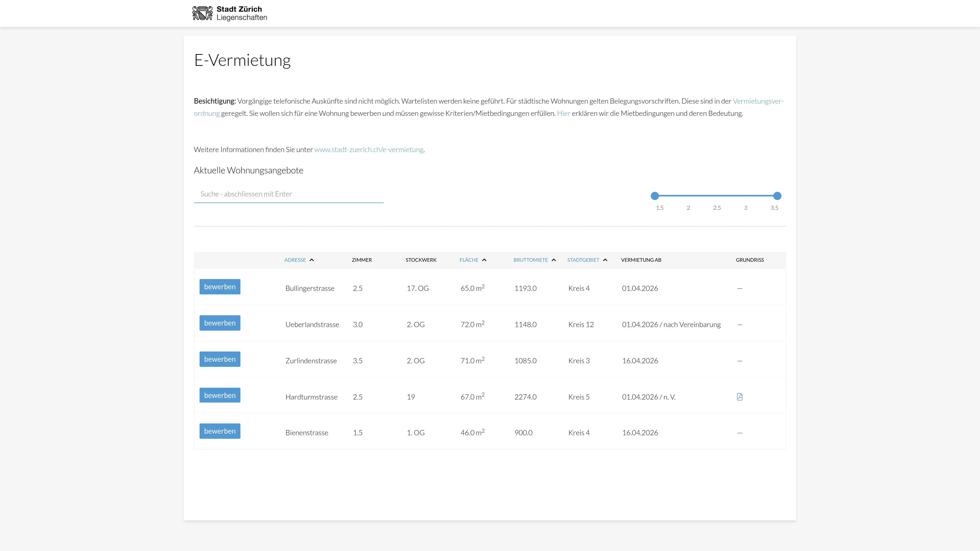This screenshot has height=551, width=980.
Task: Grab the left room-slider handle at 1.5
Action: (655, 196)
